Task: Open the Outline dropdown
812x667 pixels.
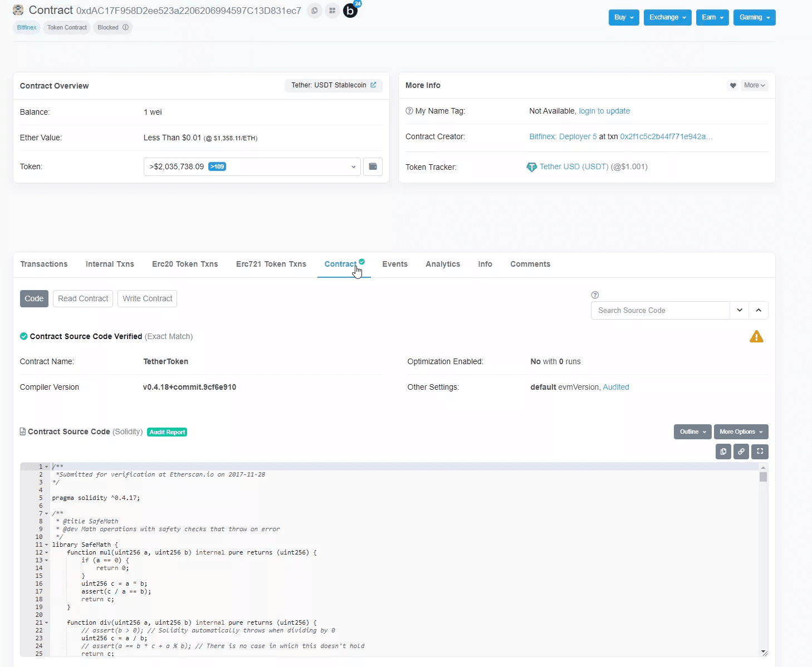Action: pos(693,431)
